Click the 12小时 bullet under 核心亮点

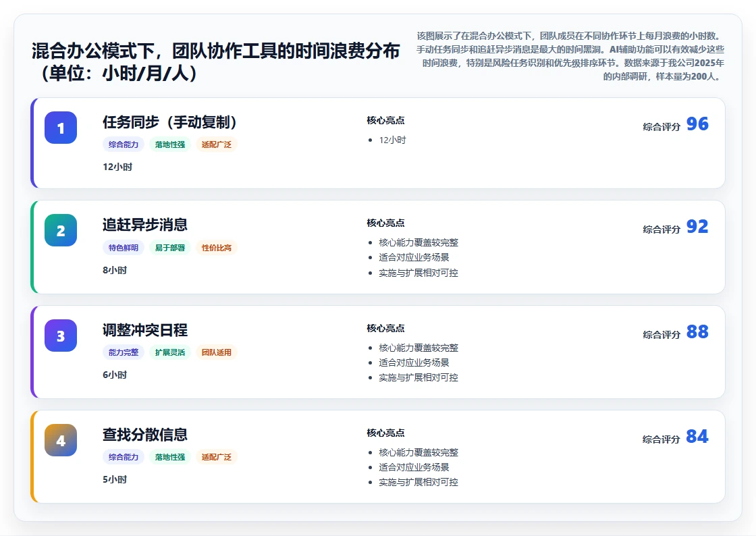pyautogui.click(x=392, y=140)
